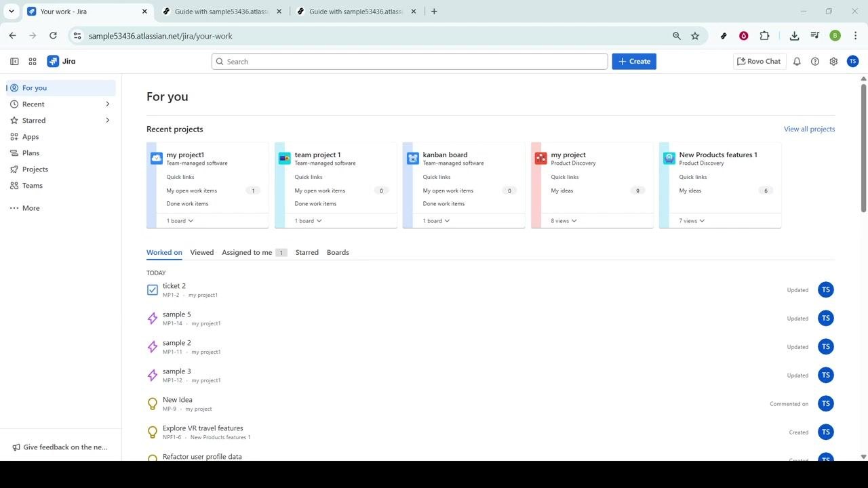This screenshot has width=868, height=488.
Task: Click the team project 1 project icon
Action: click(x=285, y=158)
